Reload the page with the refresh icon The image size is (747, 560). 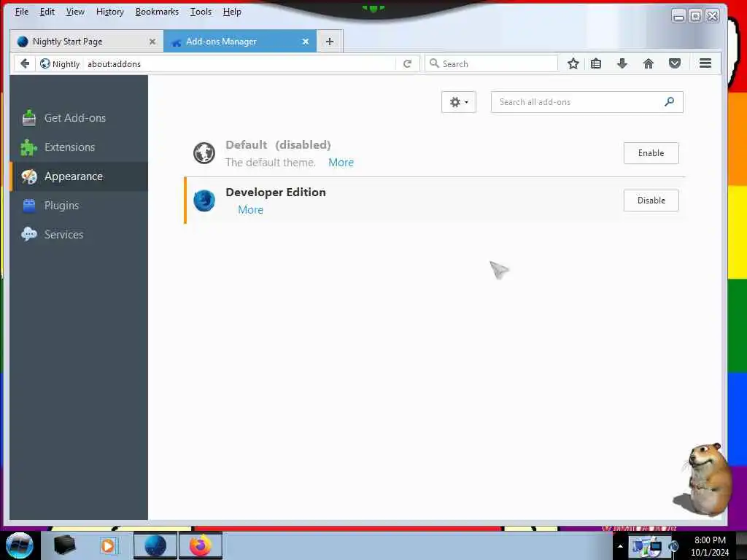pos(407,64)
